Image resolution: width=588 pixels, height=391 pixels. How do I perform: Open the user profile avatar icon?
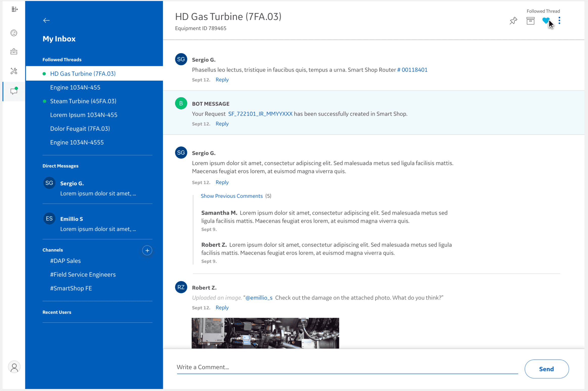click(x=14, y=367)
